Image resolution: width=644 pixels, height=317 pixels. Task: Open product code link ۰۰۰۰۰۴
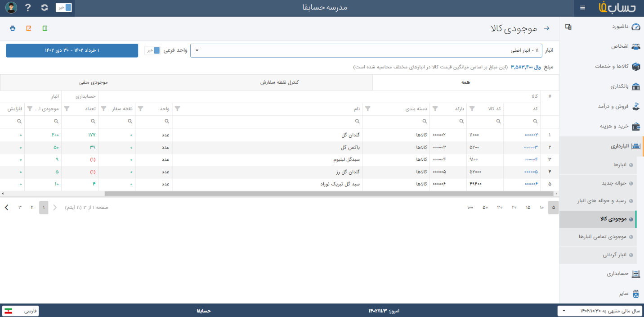pyautogui.click(x=531, y=159)
